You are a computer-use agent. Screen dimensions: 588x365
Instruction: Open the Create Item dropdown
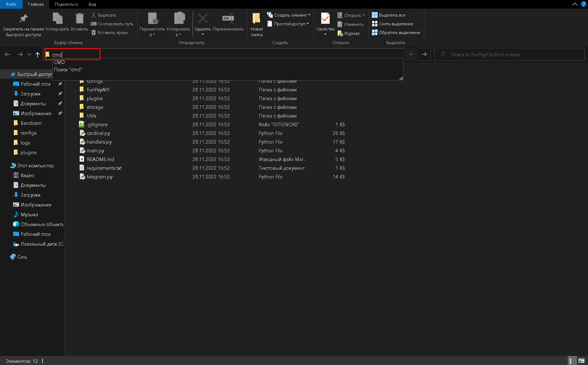click(x=289, y=15)
